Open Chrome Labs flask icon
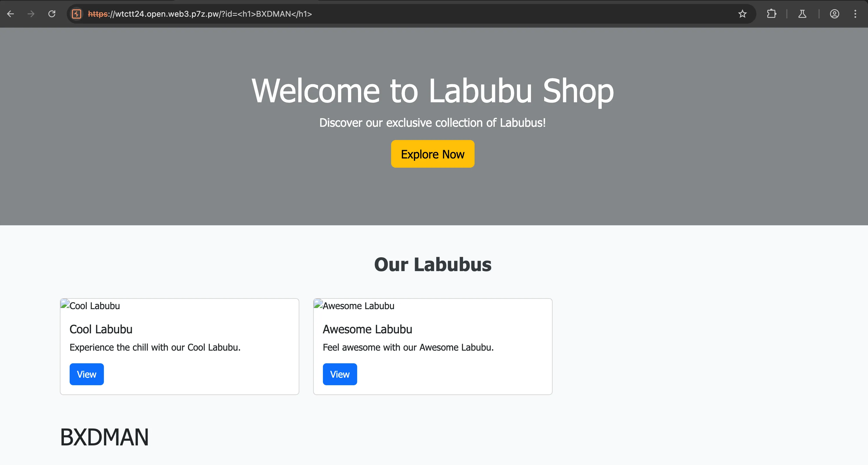 [802, 14]
